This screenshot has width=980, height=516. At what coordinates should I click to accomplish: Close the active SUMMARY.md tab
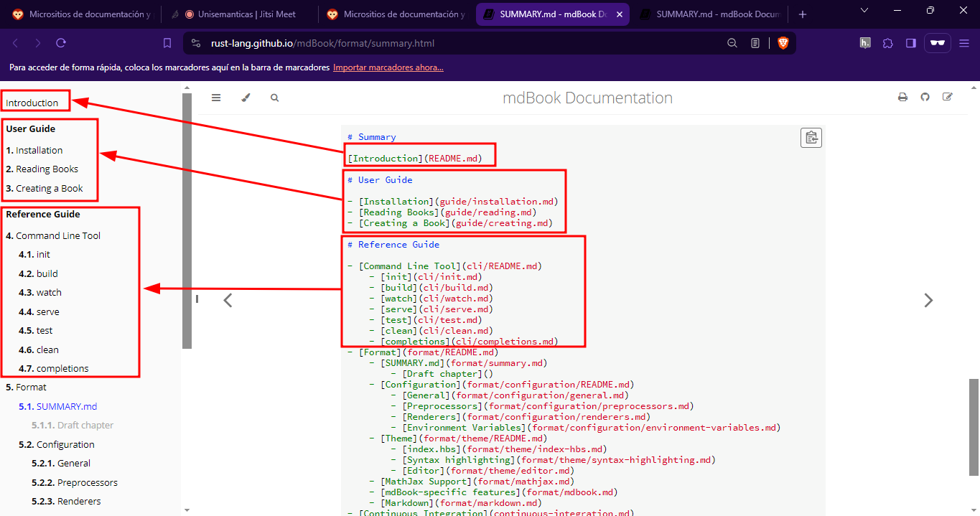619,14
